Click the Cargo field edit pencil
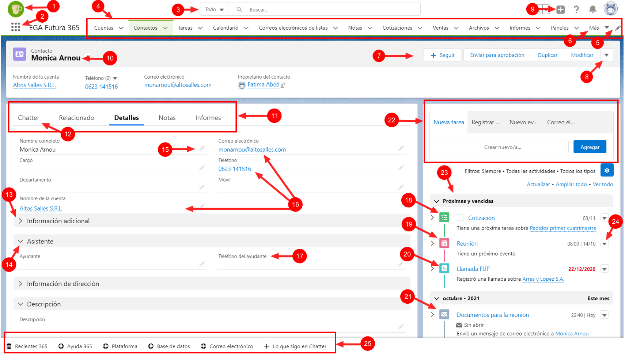625x364 pixels. click(x=202, y=168)
